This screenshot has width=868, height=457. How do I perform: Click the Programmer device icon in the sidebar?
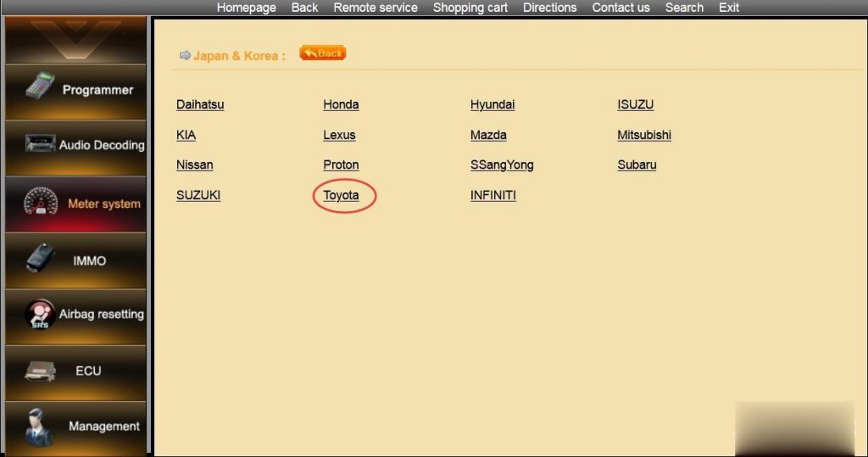(x=40, y=86)
